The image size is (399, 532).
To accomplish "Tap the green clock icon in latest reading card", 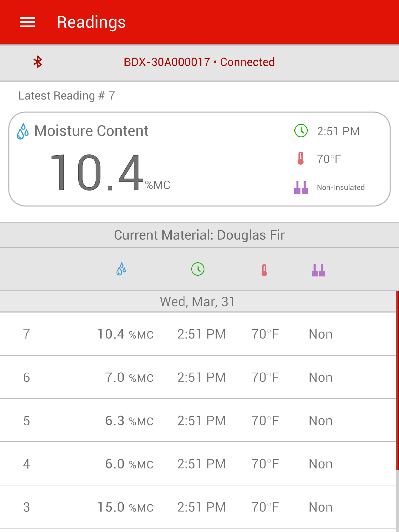I will click(x=301, y=131).
